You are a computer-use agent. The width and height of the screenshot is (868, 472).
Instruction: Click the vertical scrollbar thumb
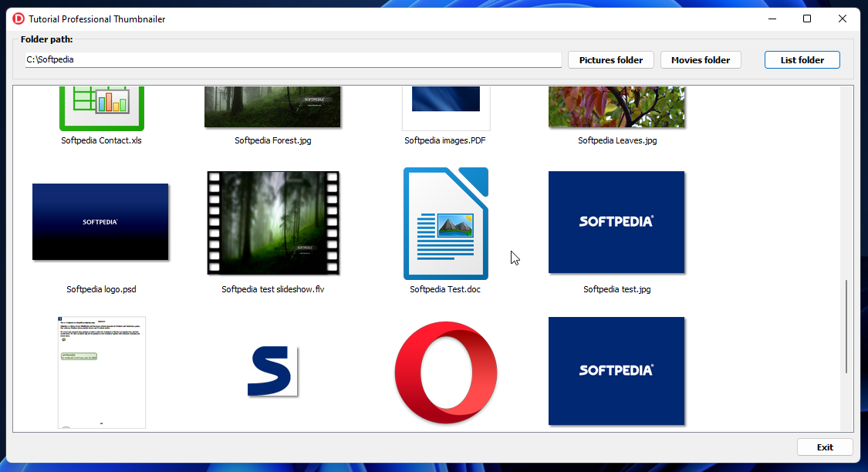coord(846,326)
